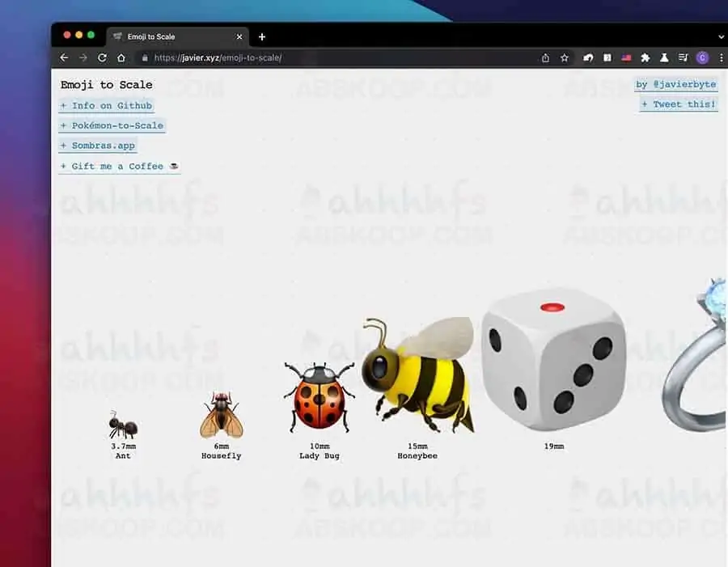Open the three-dot Chrome menu
728x567 pixels.
(722, 57)
